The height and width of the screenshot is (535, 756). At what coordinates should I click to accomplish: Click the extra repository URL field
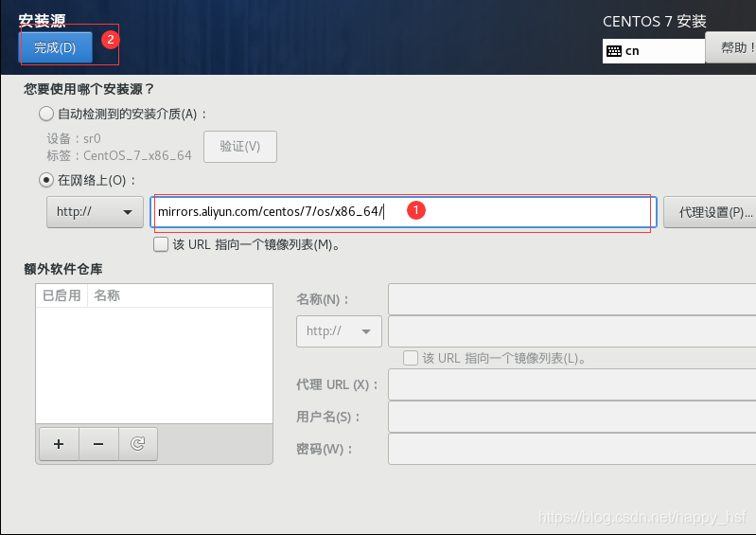tap(571, 330)
